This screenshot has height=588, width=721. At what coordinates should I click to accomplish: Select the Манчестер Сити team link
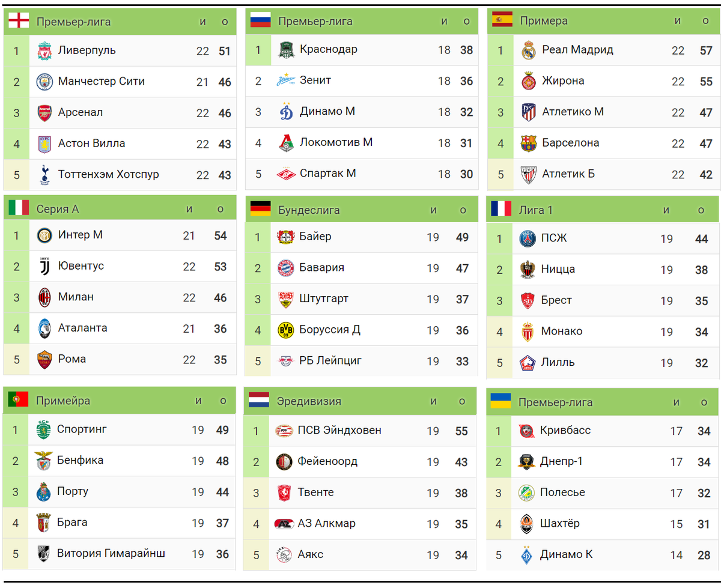[102, 81]
